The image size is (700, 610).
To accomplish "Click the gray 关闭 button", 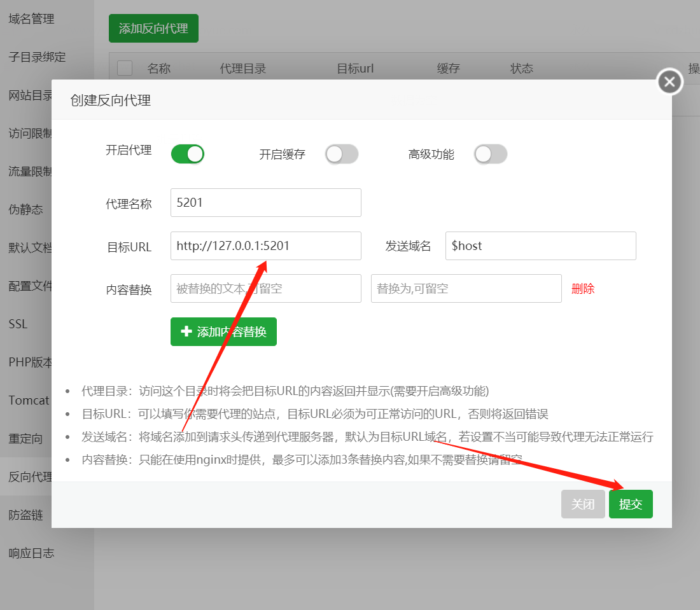I will [583, 504].
